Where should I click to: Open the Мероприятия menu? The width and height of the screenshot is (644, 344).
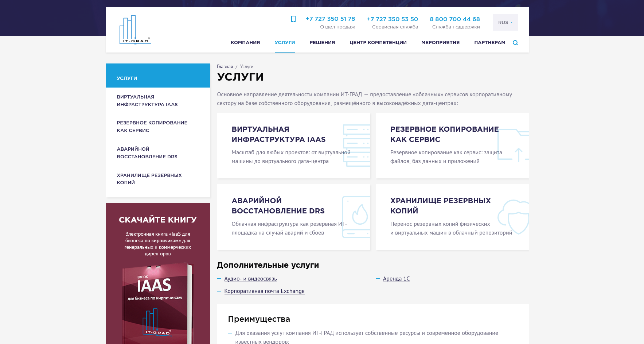click(x=440, y=43)
